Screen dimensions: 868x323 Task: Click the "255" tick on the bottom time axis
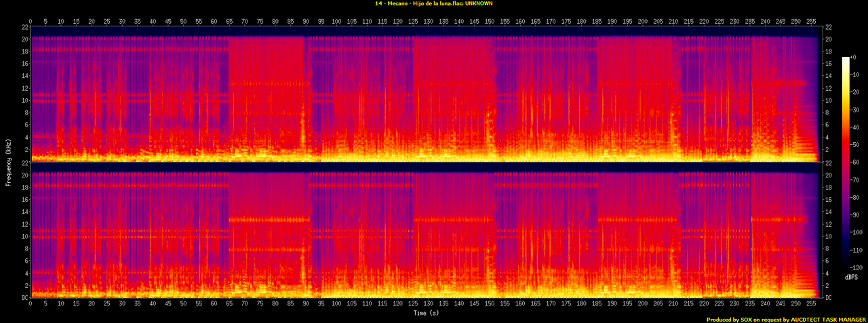point(811,305)
